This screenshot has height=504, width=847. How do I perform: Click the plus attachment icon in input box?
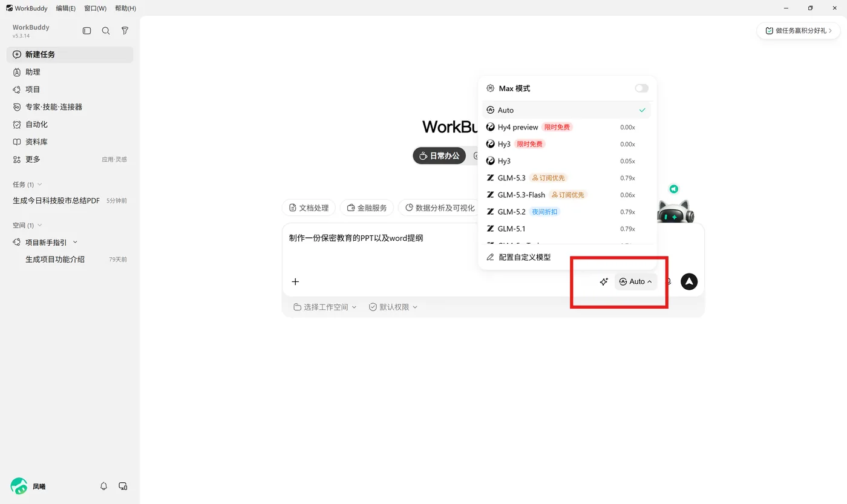click(x=295, y=281)
